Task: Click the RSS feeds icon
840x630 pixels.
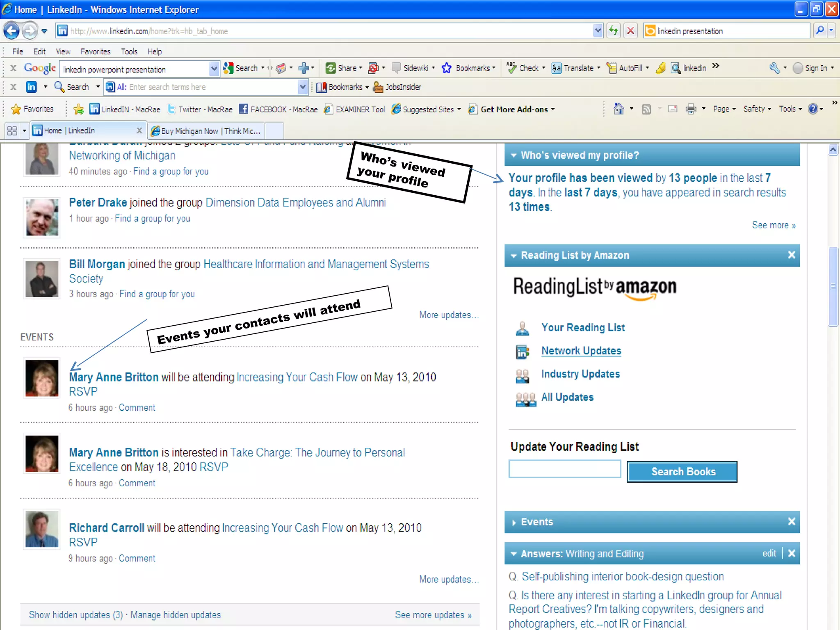Action: (646, 109)
